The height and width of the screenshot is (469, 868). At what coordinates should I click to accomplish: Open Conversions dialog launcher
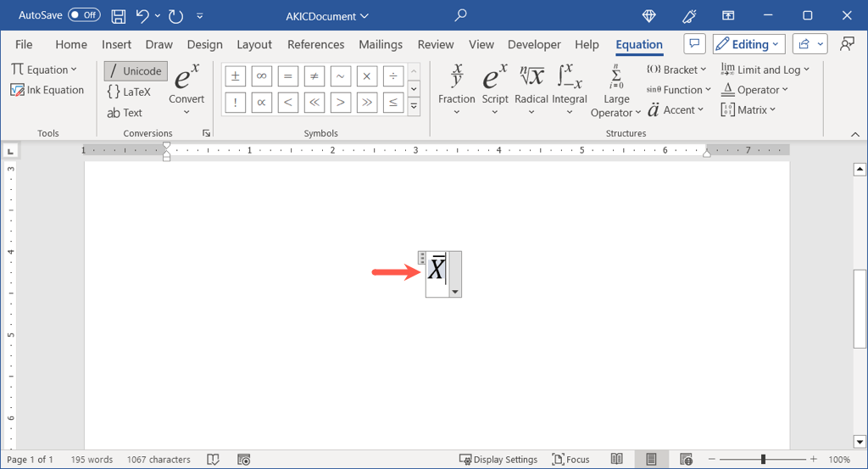(206, 133)
